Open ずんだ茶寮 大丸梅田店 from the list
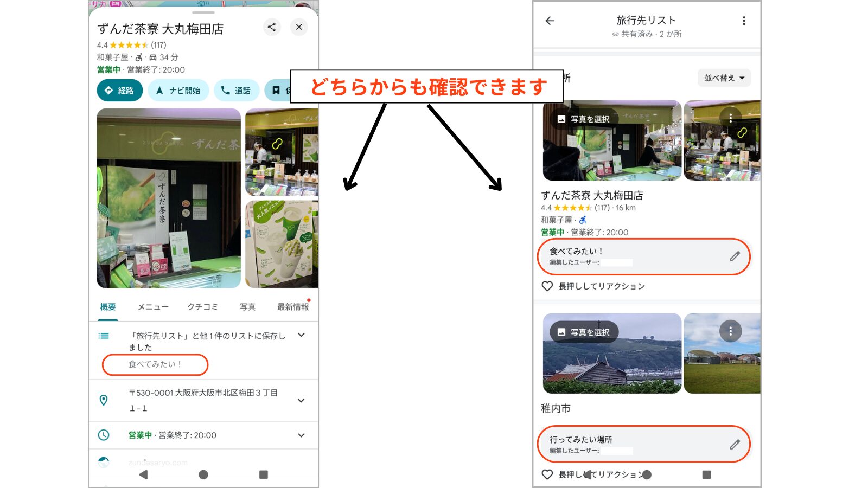 point(592,195)
